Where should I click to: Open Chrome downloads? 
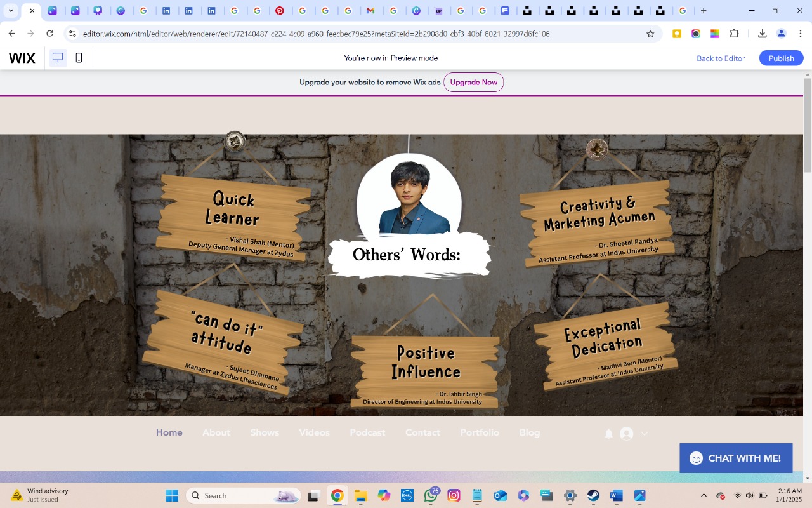(763, 34)
